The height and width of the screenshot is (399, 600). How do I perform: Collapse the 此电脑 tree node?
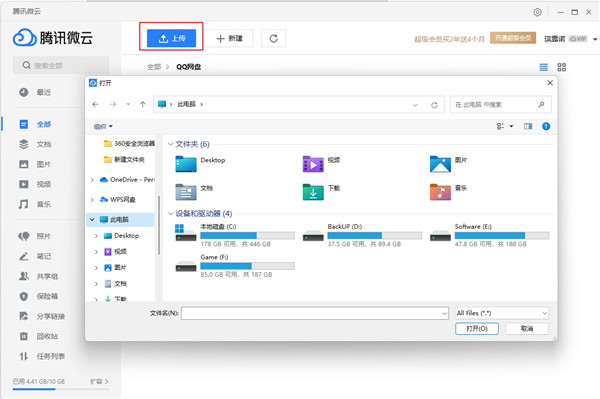click(x=92, y=219)
